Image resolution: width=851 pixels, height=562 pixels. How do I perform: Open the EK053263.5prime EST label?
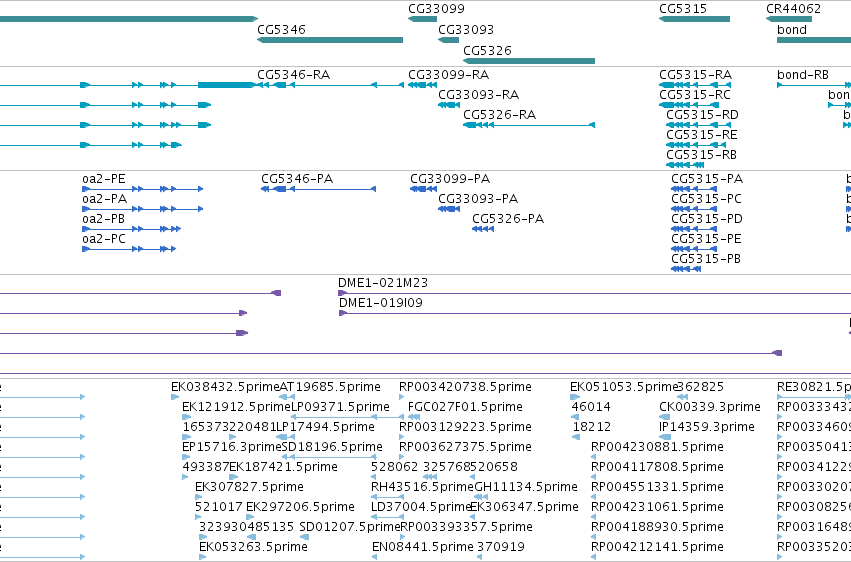[253, 547]
